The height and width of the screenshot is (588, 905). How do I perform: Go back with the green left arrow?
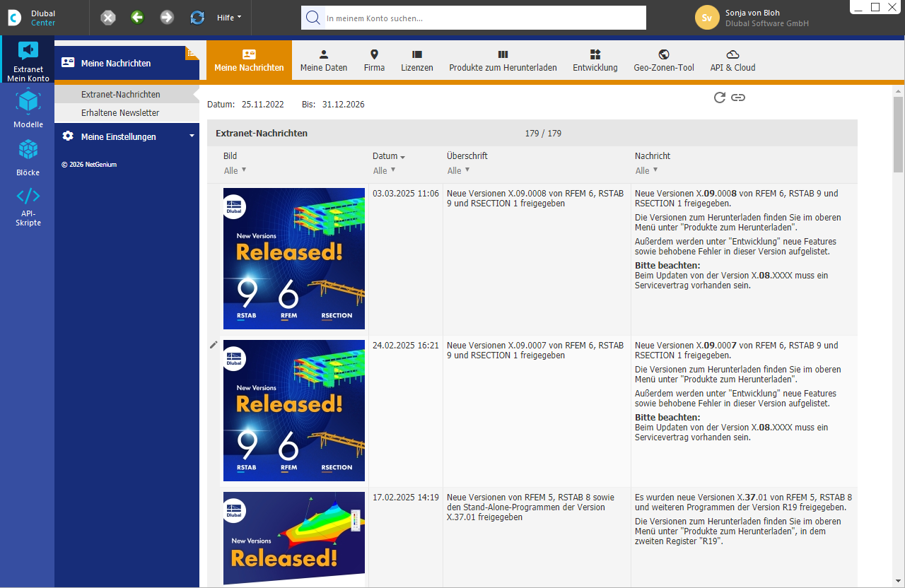pyautogui.click(x=137, y=18)
